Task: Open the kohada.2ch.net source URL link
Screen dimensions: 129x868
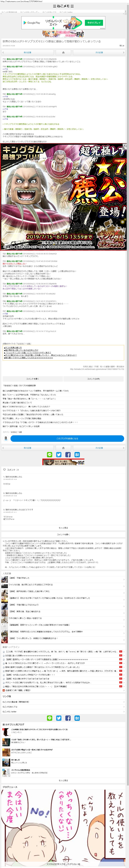Action: pyautogui.click(x=97, y=369)
